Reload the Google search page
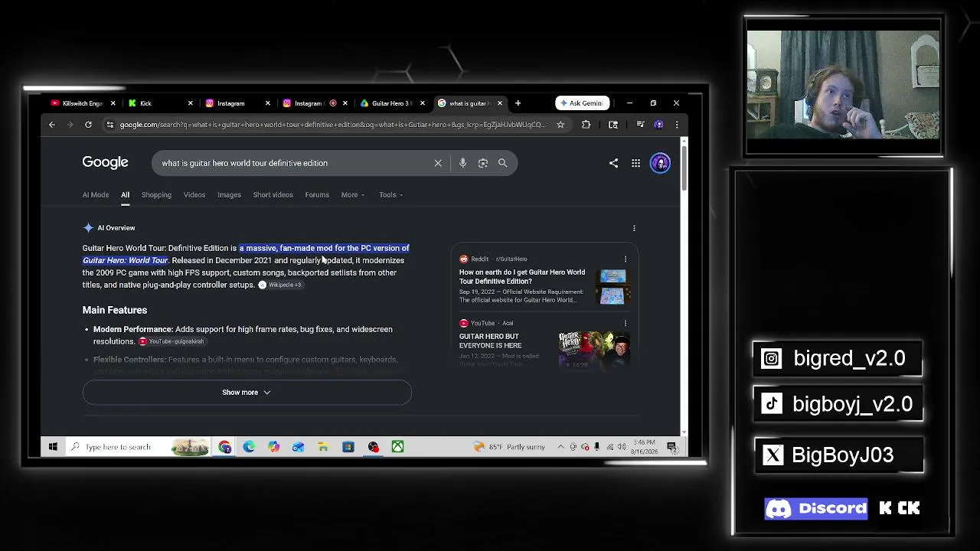This screenshot has height=551, width=980. (88, 125)
